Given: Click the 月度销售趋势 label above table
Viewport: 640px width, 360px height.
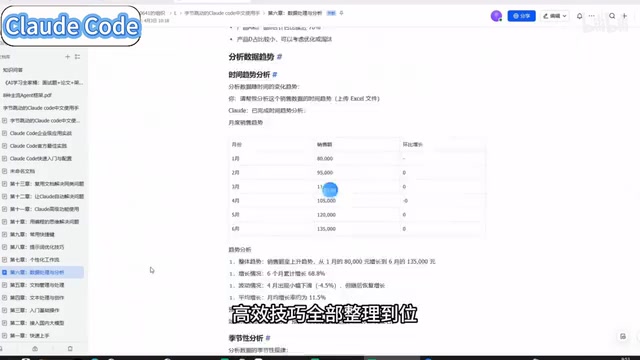Looking at the screenshot, I should [x=246, y=122].
